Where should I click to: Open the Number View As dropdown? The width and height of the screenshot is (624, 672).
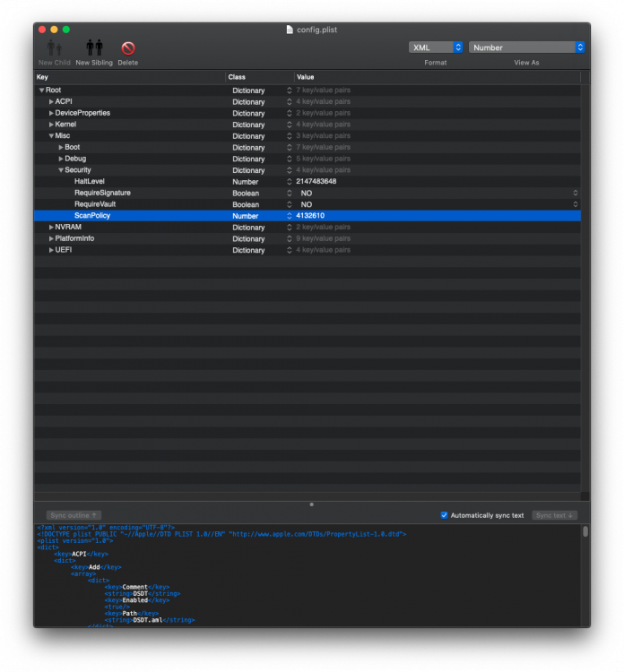[x=526, y=47]
